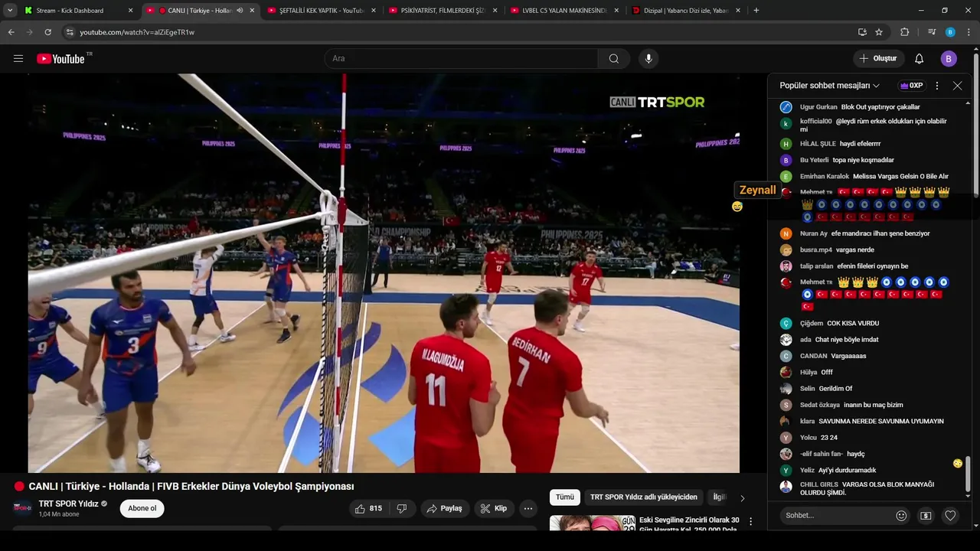Open the 0XP crown points badge
The height and width of the screenshot is (551, 980).
[x=911, y=86]
